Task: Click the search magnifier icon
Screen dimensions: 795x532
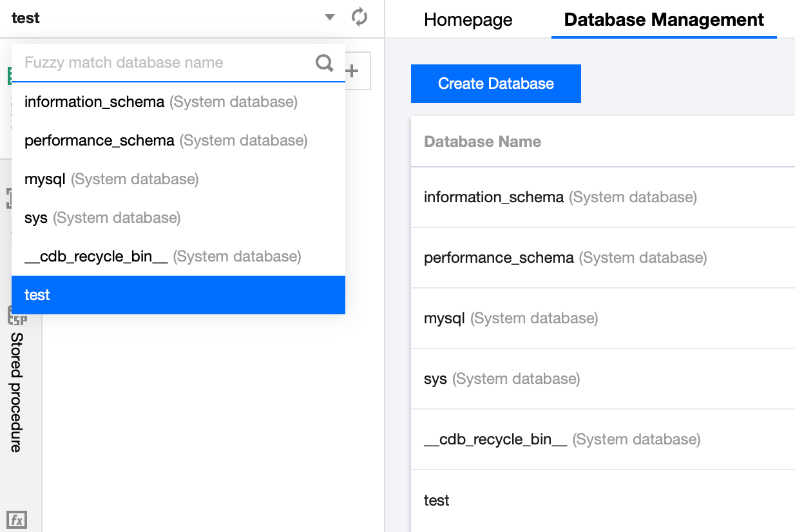Action: [x=325, y=62]
